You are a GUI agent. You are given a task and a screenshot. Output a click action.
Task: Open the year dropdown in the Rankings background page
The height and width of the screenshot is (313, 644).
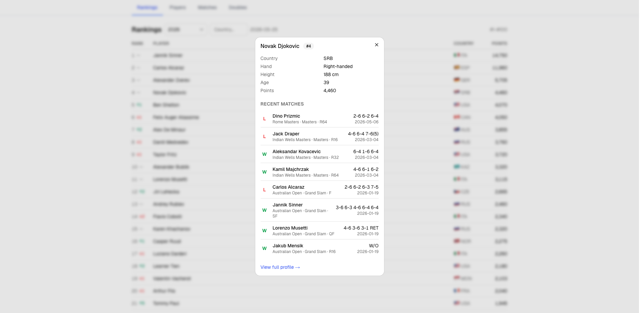[186, 29]
